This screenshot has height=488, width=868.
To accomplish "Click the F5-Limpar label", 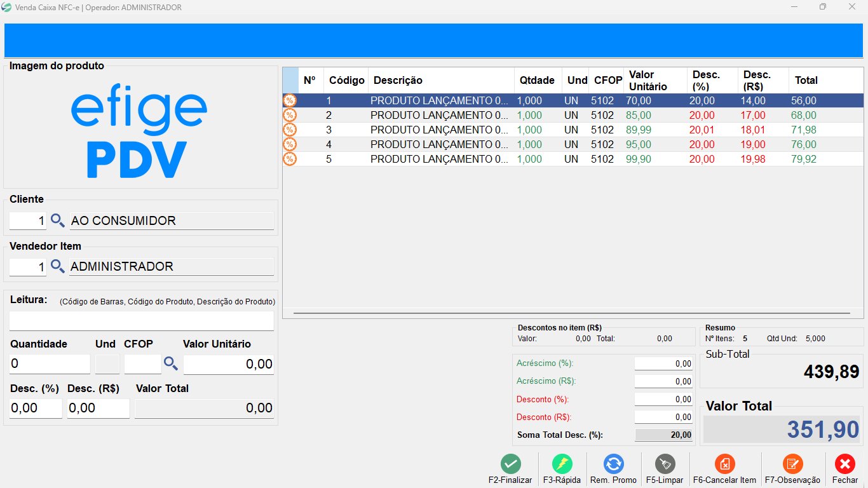I will [665, 480].
